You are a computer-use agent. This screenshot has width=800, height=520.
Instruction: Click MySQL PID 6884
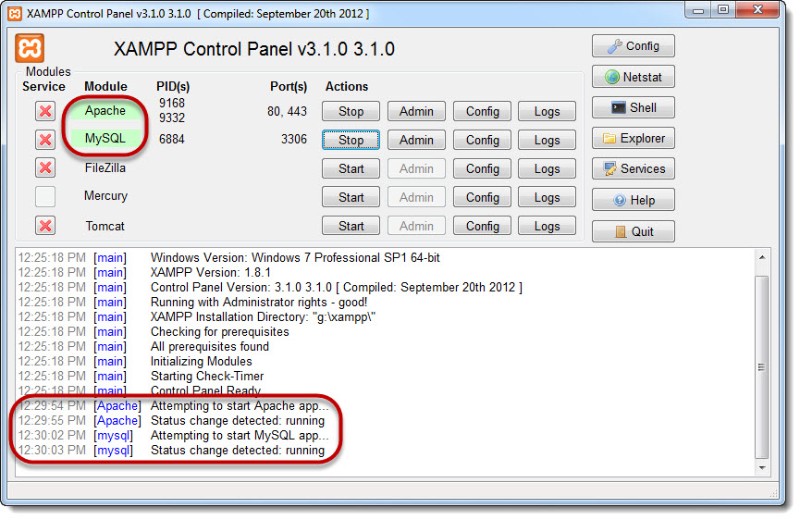pyautogui.click(x=171, y=139)
